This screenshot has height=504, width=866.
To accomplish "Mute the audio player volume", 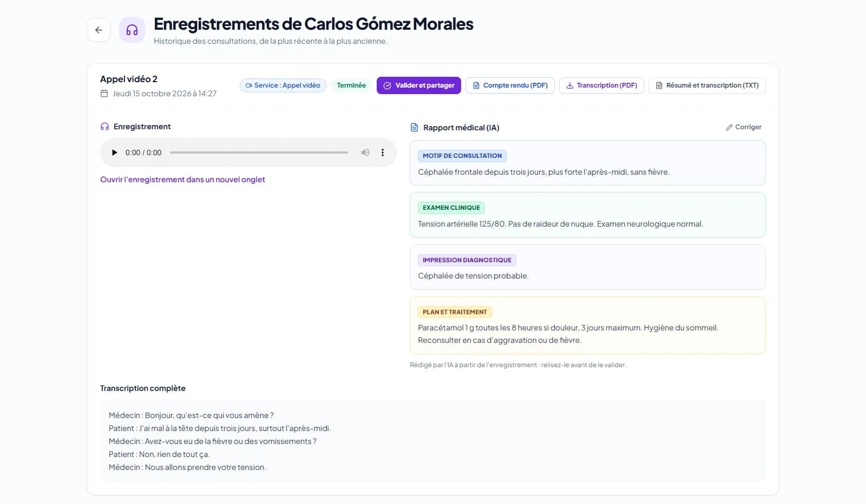I will tap(365, 152).
